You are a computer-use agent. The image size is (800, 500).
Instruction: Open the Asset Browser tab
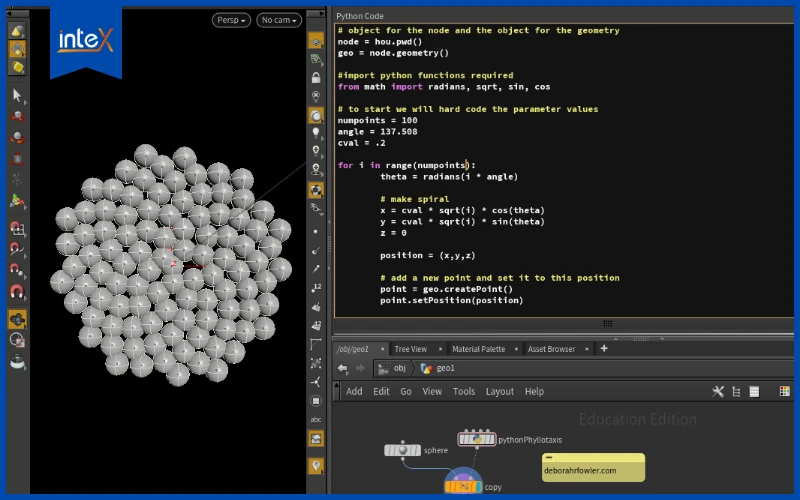pyautogui.click(x=552, y=349)
